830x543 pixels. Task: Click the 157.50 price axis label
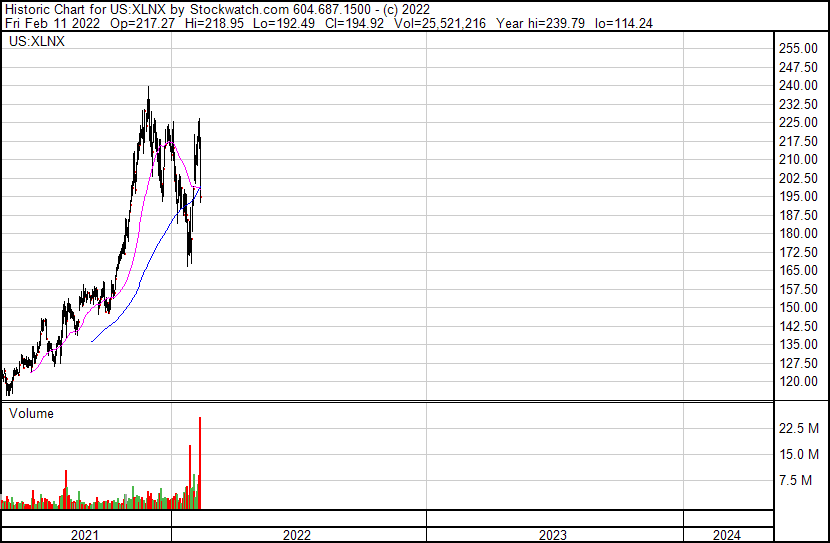(798, 289)
